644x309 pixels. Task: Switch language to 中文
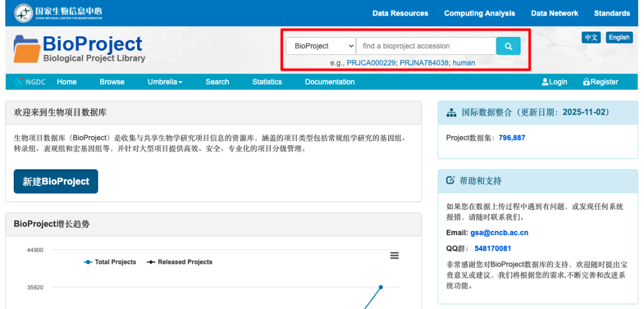tap(591, 38)
